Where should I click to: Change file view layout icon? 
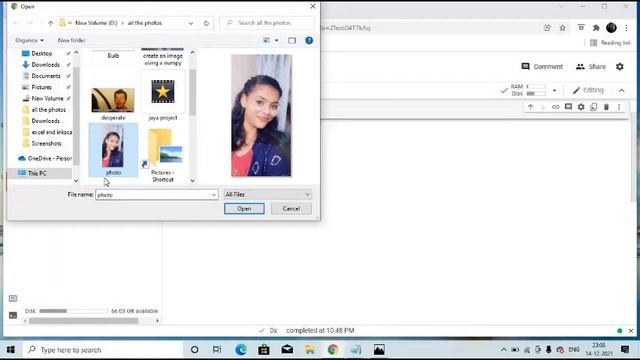(x=267, y=40)
